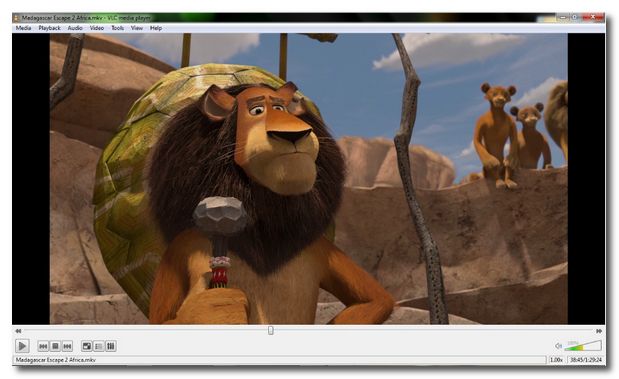The image size is (619, 379).
Task: Skip to next media track
Action: [68, 346]
